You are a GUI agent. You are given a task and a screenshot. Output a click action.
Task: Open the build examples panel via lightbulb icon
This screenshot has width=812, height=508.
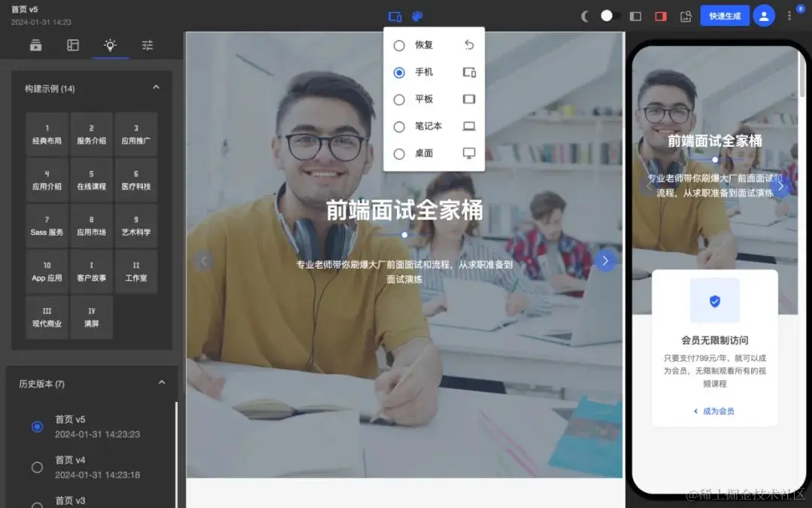click(x=110, y=45)
